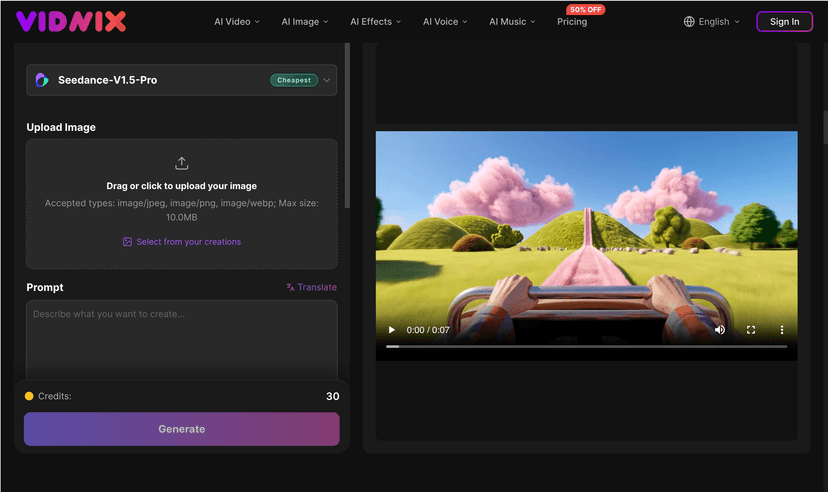Click the globe language icon

689,22
